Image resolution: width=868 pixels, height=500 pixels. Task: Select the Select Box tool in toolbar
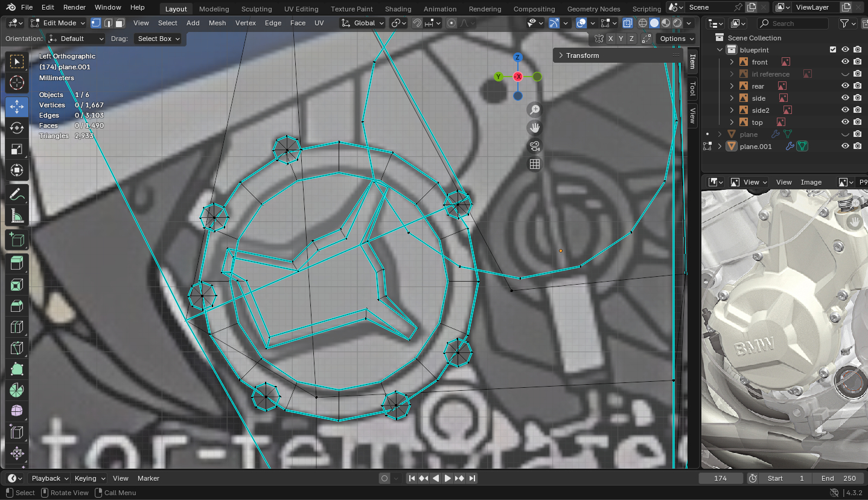[17, 62]
